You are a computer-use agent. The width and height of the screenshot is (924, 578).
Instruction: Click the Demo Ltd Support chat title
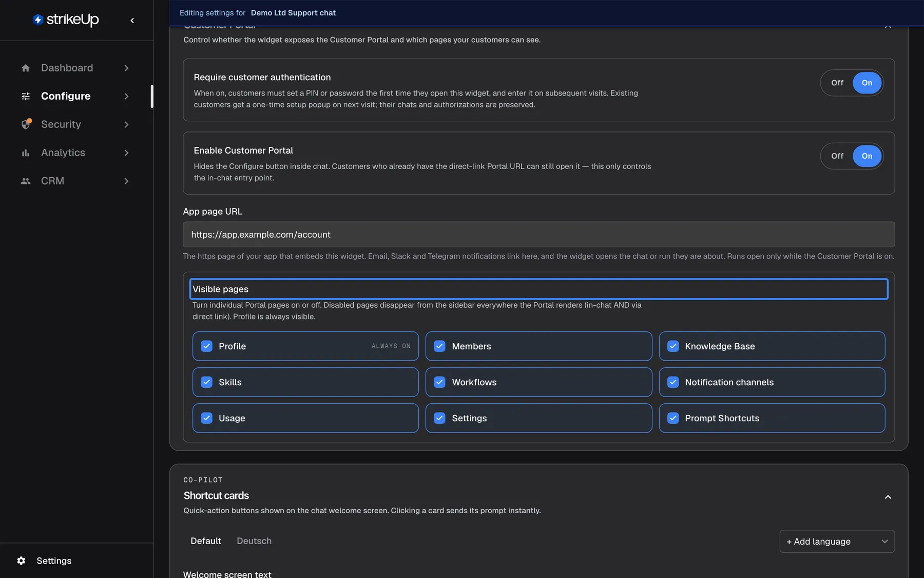(293, 13)
